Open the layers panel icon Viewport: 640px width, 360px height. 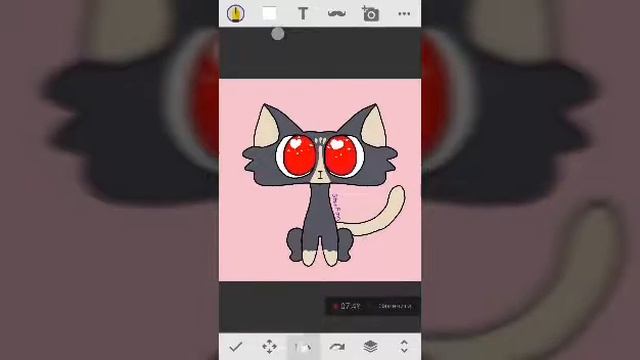pyautogui.click(x=370, y=347)
